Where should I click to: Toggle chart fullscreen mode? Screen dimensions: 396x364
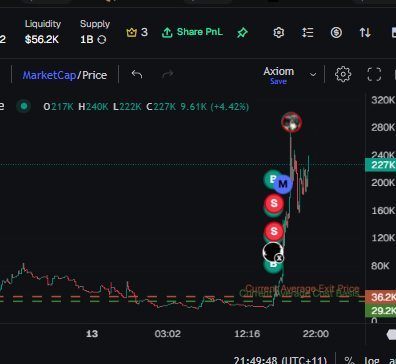tap(374, 74)
